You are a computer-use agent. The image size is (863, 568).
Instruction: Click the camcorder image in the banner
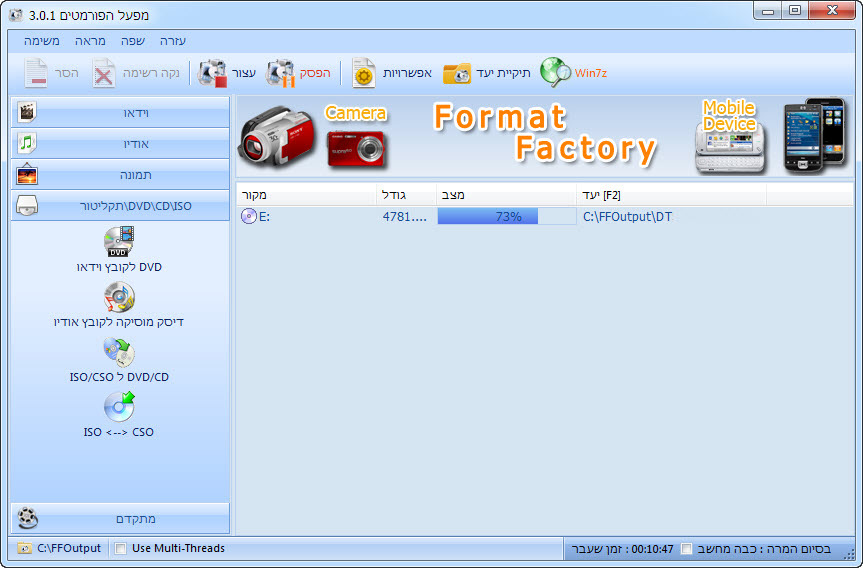point(277,136)
